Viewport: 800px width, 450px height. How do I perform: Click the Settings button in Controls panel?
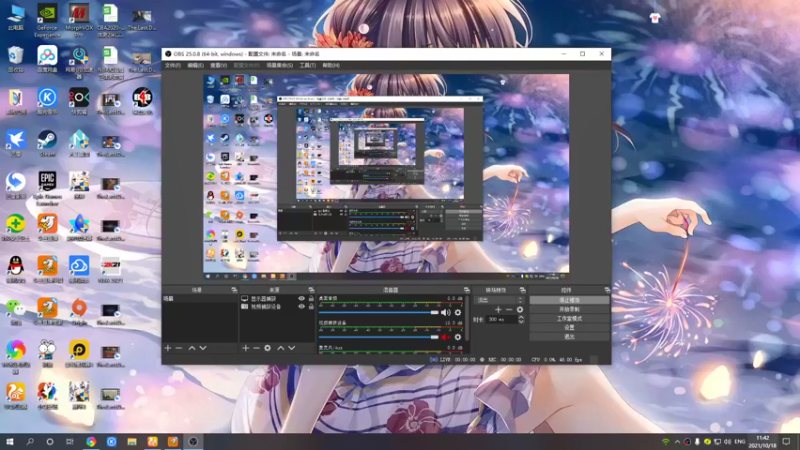pyautogui.click(x=569, y=328)
